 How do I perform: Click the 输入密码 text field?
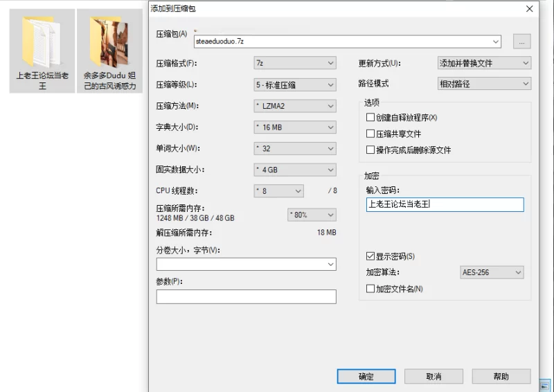(445, 204)
